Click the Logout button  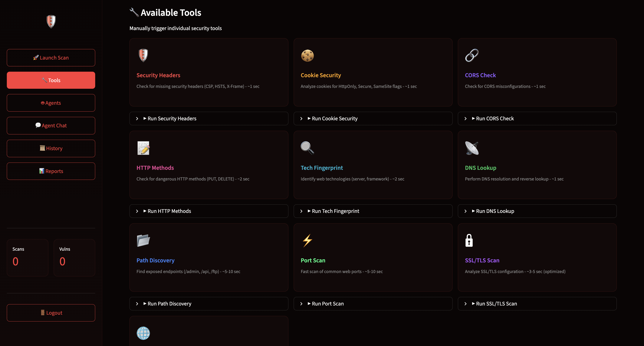pos(51,313)
